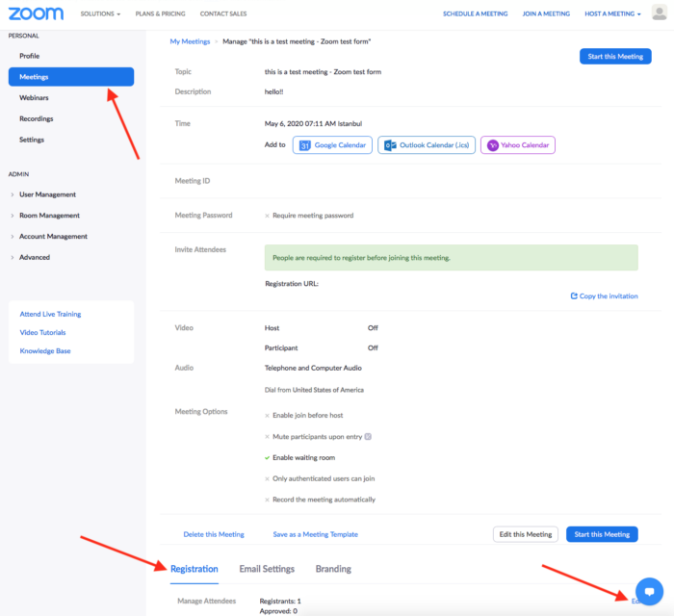Open Settings in the sidebar

(32, 140)
